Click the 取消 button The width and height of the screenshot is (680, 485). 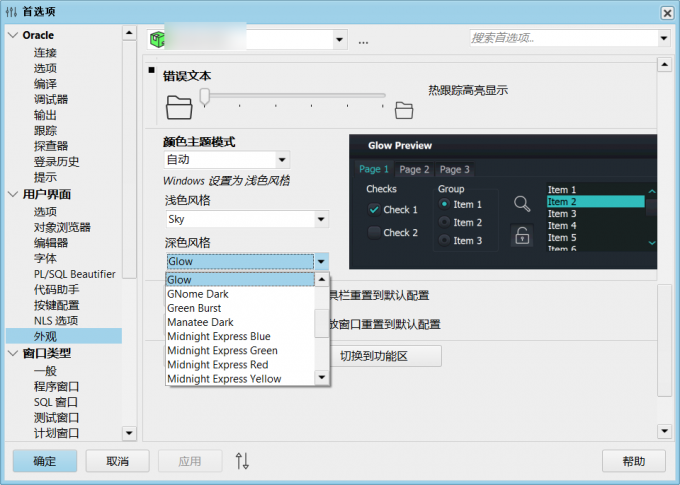(118, 461)
